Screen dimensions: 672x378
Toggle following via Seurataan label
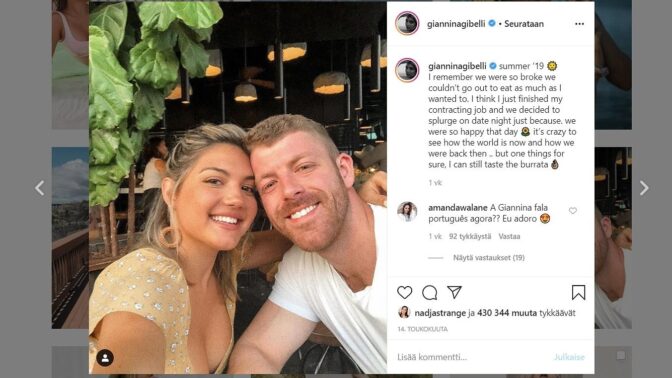(524, 24)
